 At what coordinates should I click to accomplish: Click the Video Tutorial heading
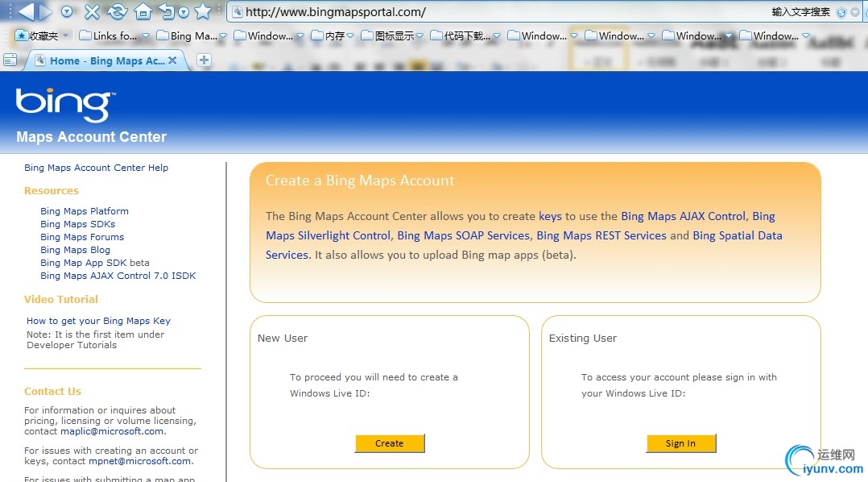coord(61,299)
